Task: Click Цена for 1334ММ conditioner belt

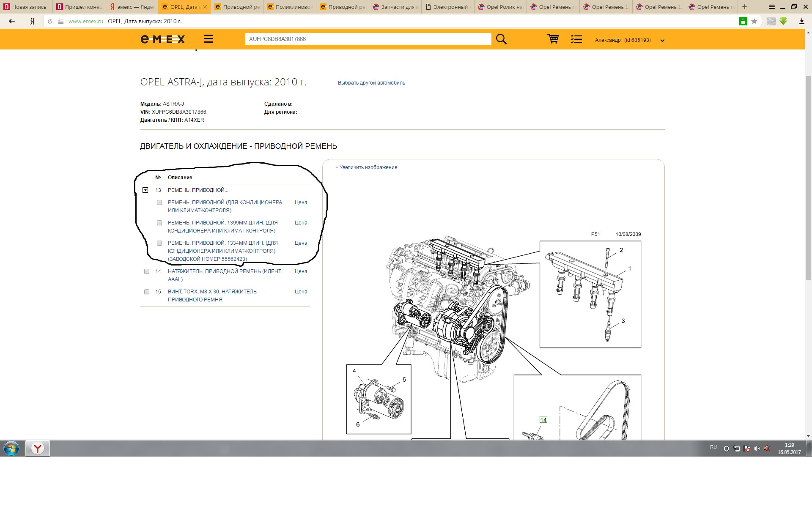Action: (302, 242)
